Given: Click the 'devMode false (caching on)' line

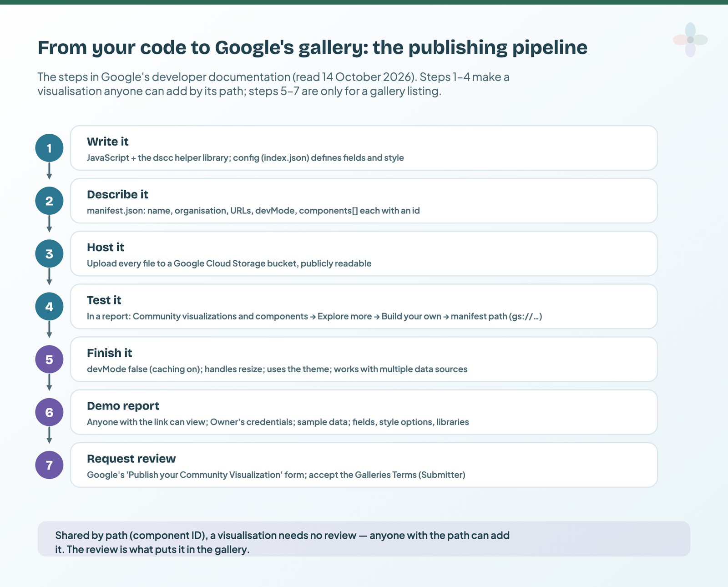Looking at the screenshot, I should [x=277, y=369].
